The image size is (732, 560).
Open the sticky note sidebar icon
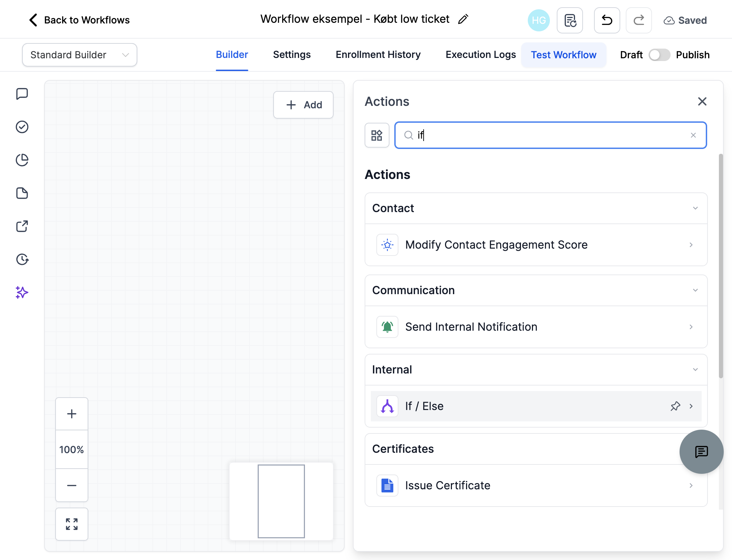pos(22,193)
